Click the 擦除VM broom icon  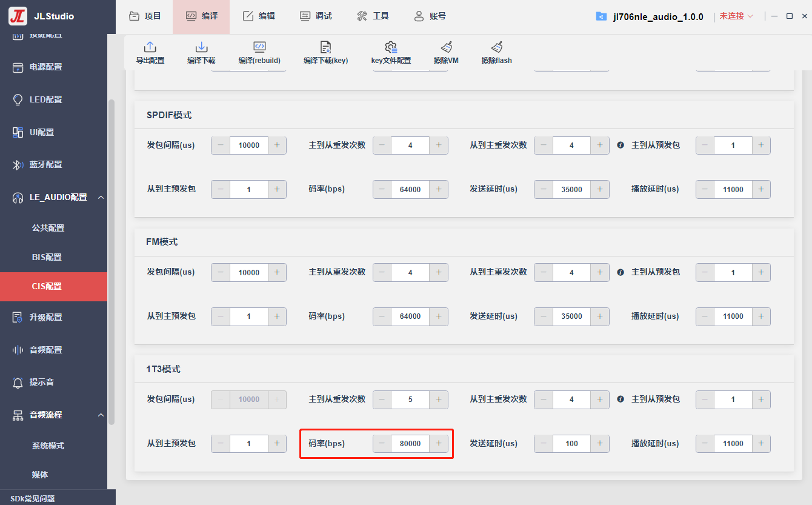pos(447,47)
